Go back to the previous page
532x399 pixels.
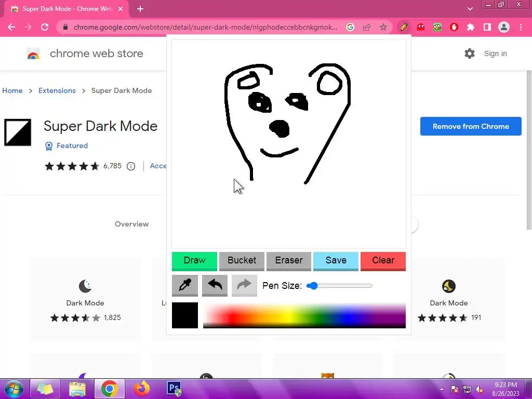coord(11,27)
